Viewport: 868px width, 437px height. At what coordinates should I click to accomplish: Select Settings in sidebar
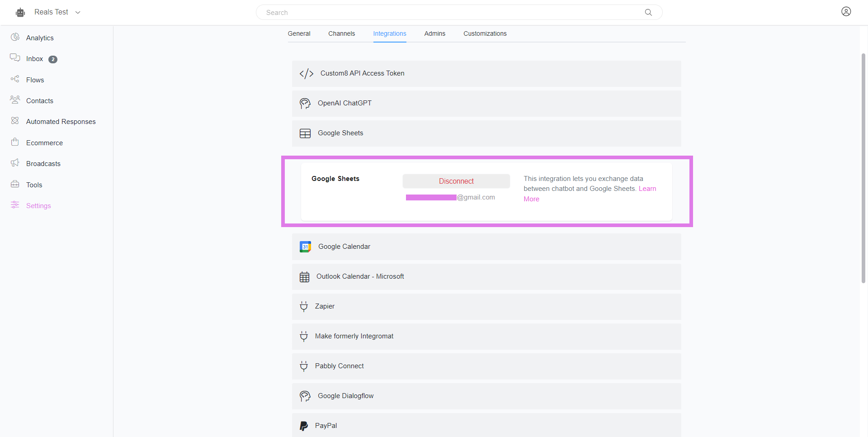[38, 206]
